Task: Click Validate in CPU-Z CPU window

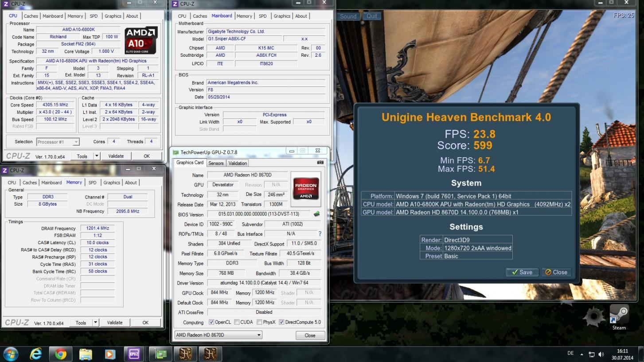Action: click(116, 156)
